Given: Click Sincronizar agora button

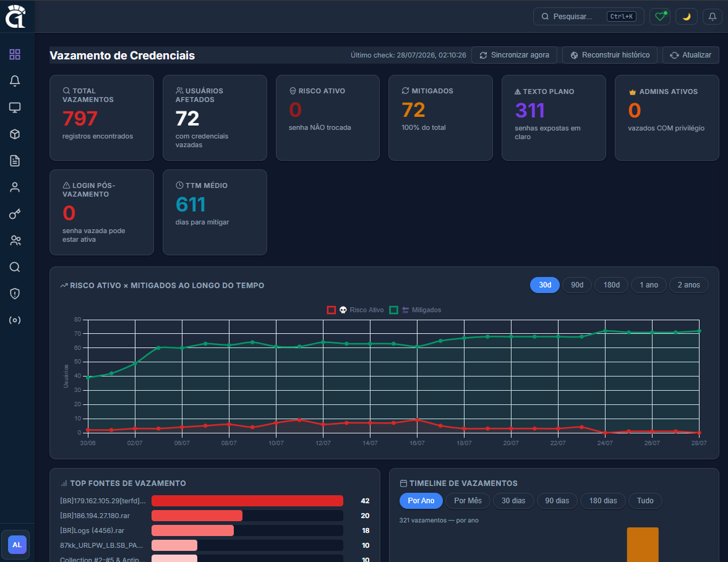Looking at the screenshot, I should pyautogui.click(x=514, y=55).
